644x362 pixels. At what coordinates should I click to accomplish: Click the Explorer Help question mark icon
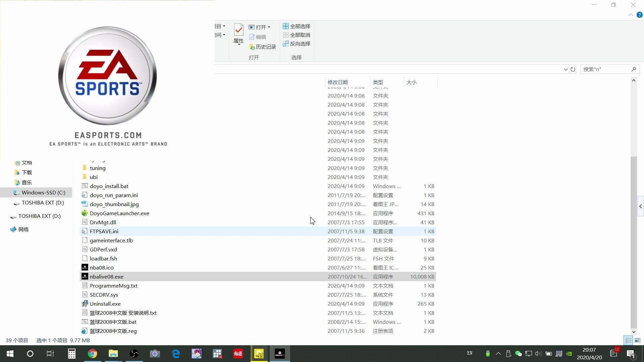640,15
